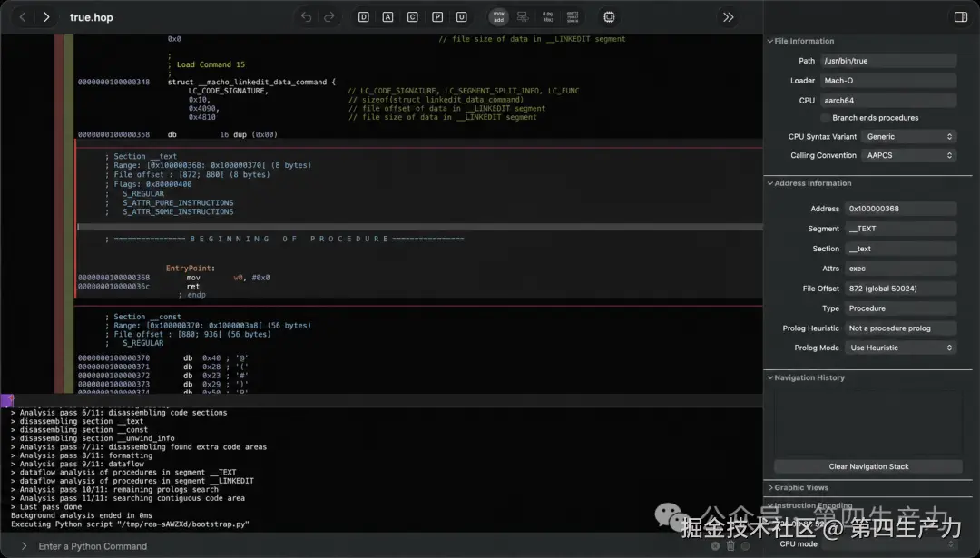This screenshot has height=558, width=980.
Task: Toggle the right inspector sidebar
Action: (961, 17)
